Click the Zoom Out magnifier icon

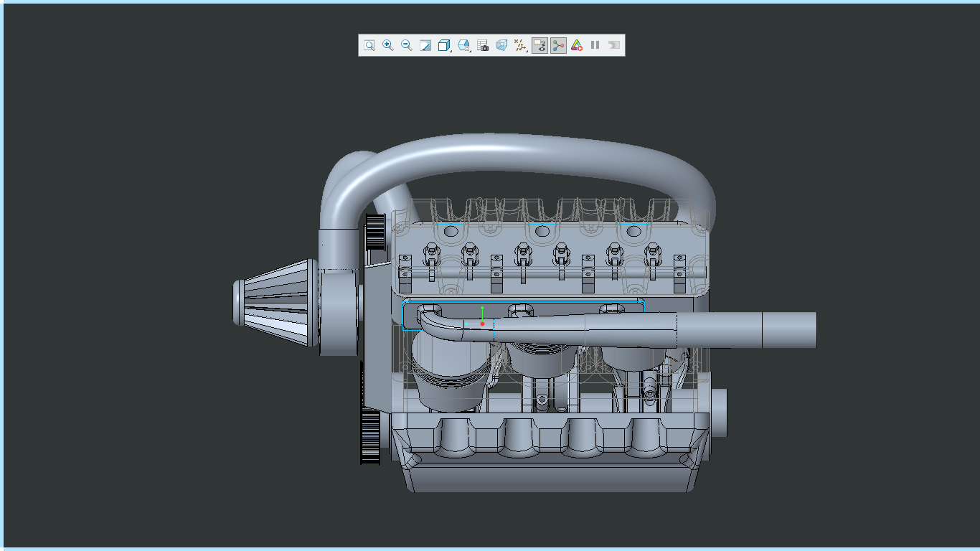(406, 45)
